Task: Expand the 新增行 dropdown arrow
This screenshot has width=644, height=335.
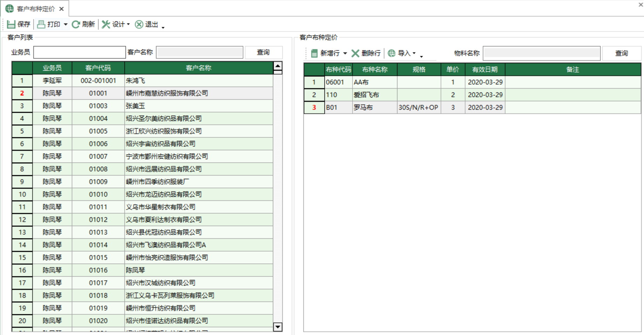Action: coord(345,53)
